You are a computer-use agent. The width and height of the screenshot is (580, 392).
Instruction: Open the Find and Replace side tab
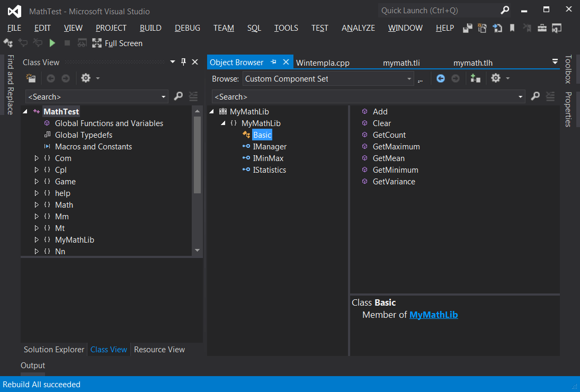[11, 85]
